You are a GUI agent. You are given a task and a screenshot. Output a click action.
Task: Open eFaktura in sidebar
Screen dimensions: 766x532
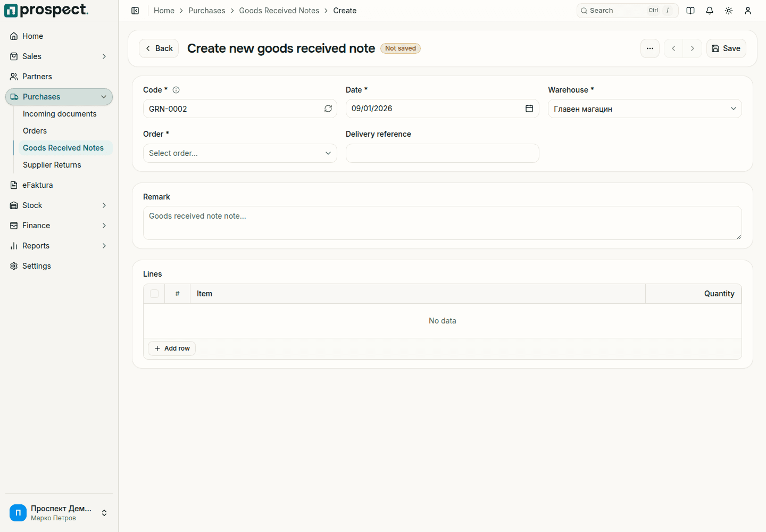pyautogui.click(x=59, y=185)
